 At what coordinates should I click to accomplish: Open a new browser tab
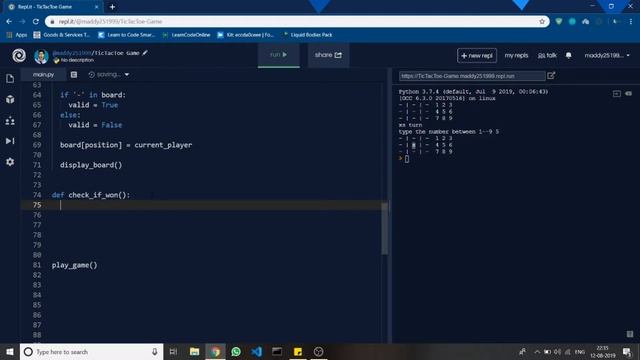click(112, 7)
